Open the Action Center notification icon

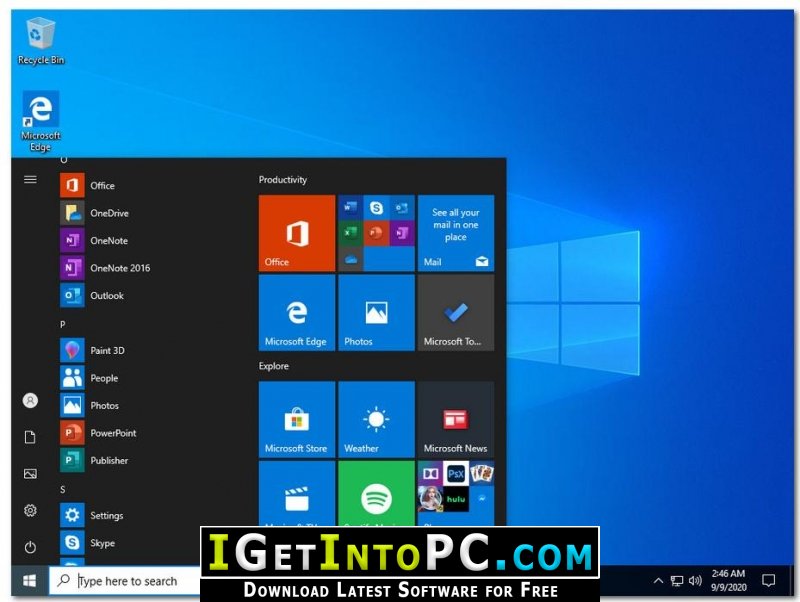768,581
